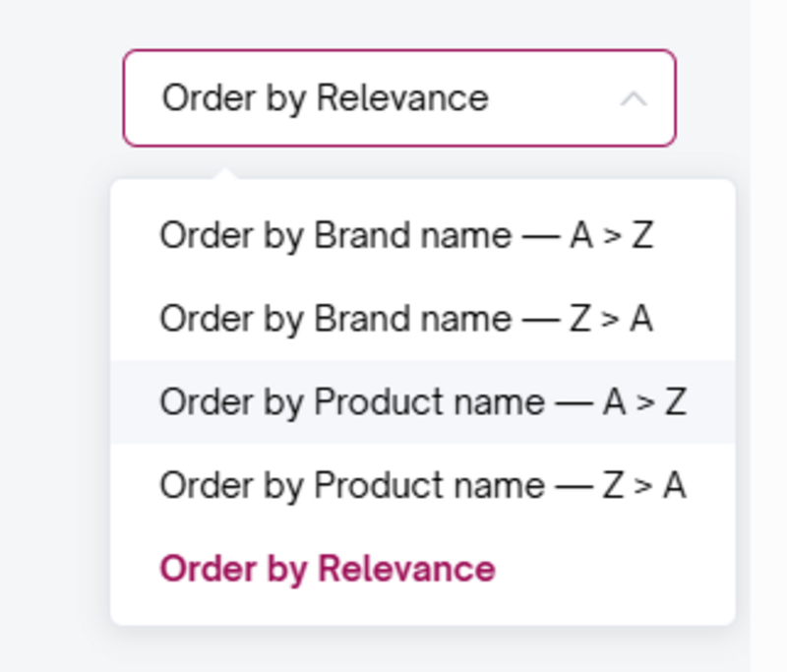Click the highlighted hovered sort option

[422, 402]
